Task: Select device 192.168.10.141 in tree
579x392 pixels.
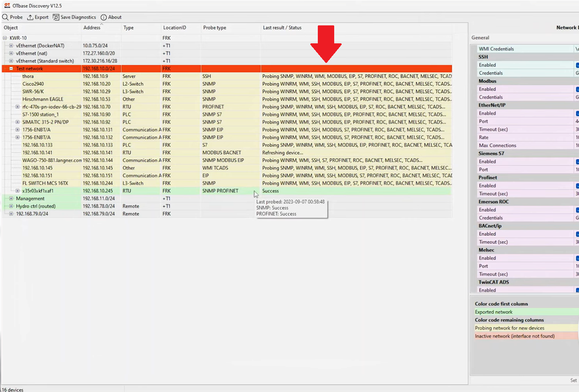Action: [37, 153]
